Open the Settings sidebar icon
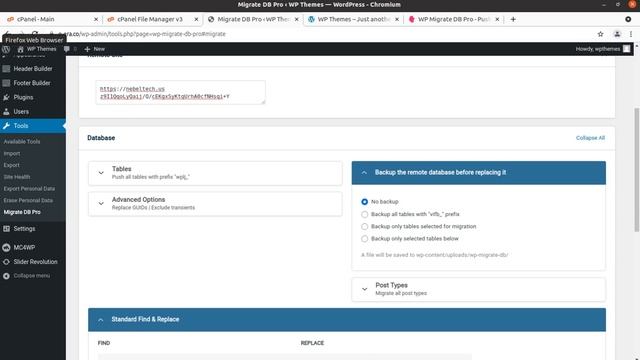The image size is (640, 360). pos(6,229)
